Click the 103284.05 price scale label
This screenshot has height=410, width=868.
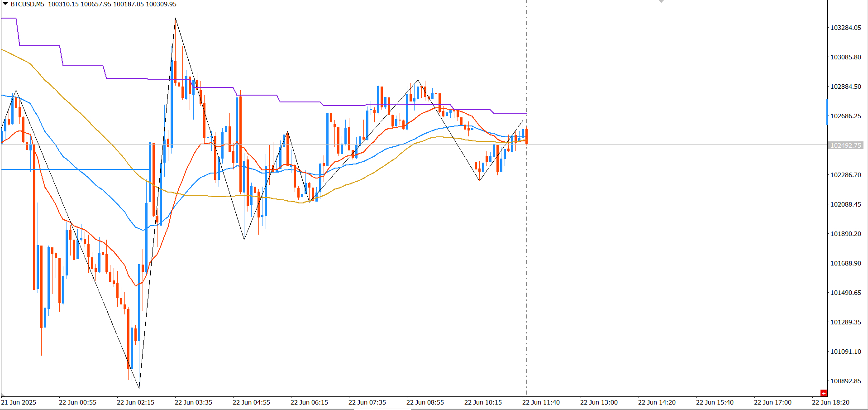845,28
